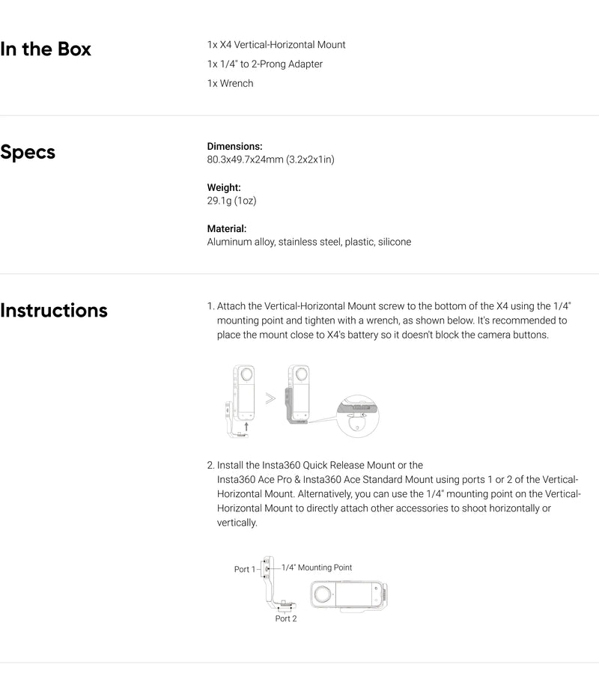Click the unmounted X4 camera diagram
The image size is (599, 700).
click(x=240, y=401)
